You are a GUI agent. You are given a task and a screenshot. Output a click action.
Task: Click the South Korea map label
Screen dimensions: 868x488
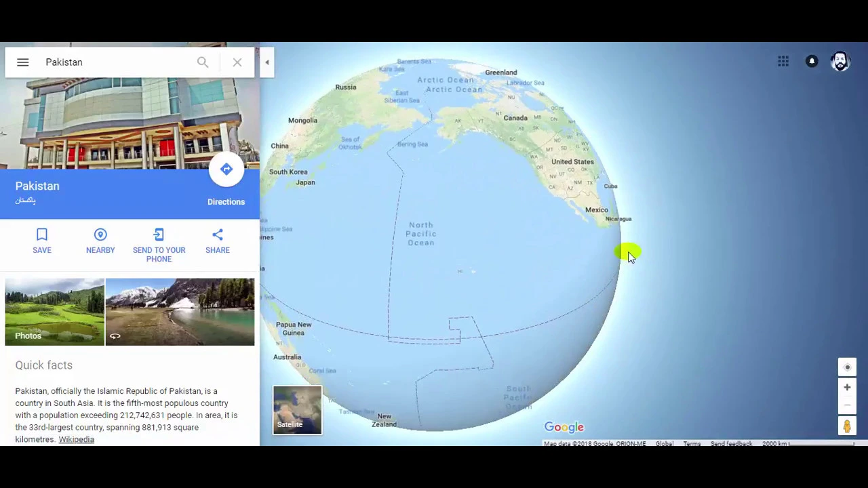point(288,172)
